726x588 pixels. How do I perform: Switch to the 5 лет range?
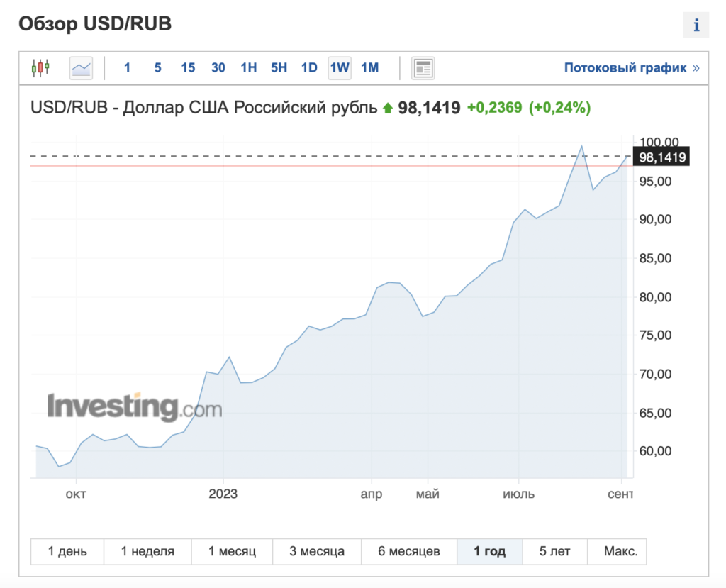[x=554, y=551]
